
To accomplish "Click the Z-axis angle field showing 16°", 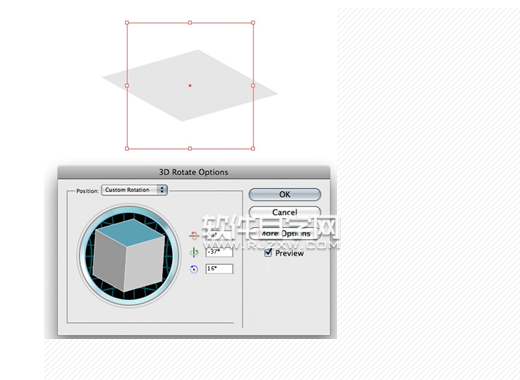I will [x=219, y=269].
